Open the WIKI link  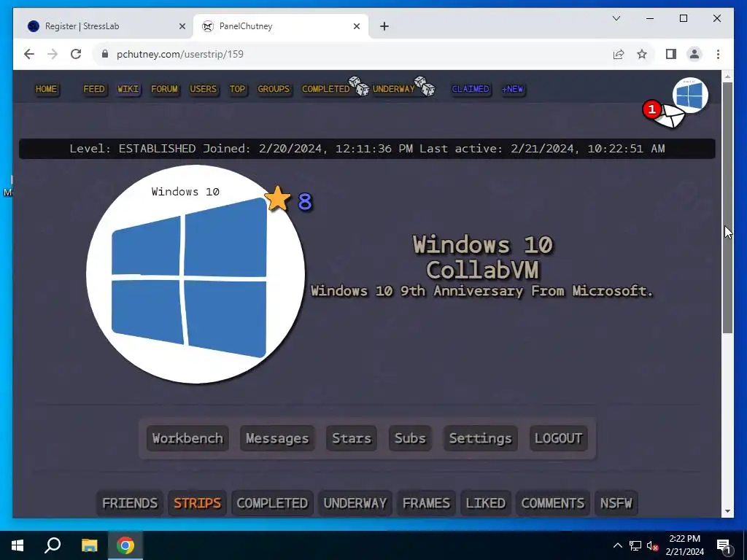click(x=128, y=89)
